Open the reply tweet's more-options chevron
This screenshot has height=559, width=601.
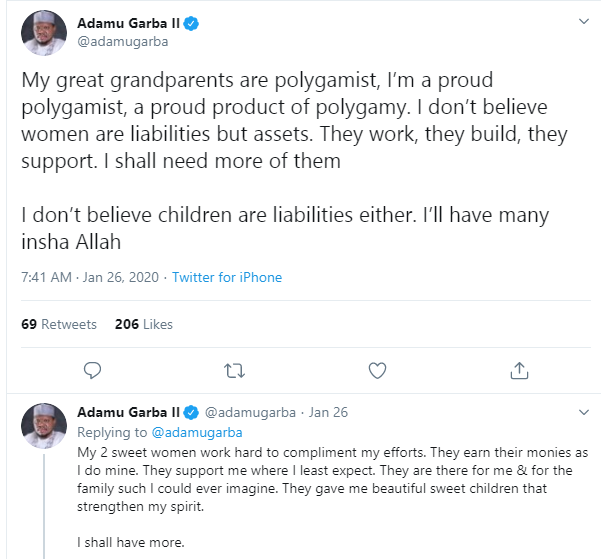[583, 412]
